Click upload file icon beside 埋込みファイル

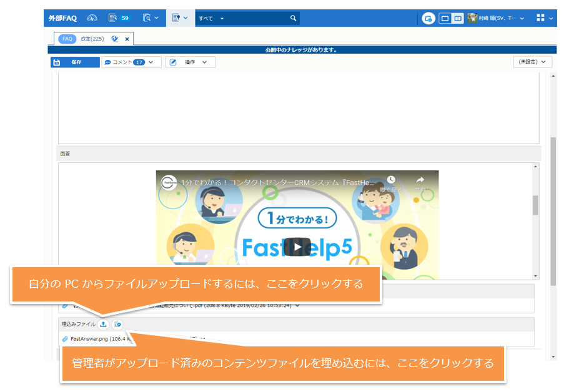(x=103, y=324)
